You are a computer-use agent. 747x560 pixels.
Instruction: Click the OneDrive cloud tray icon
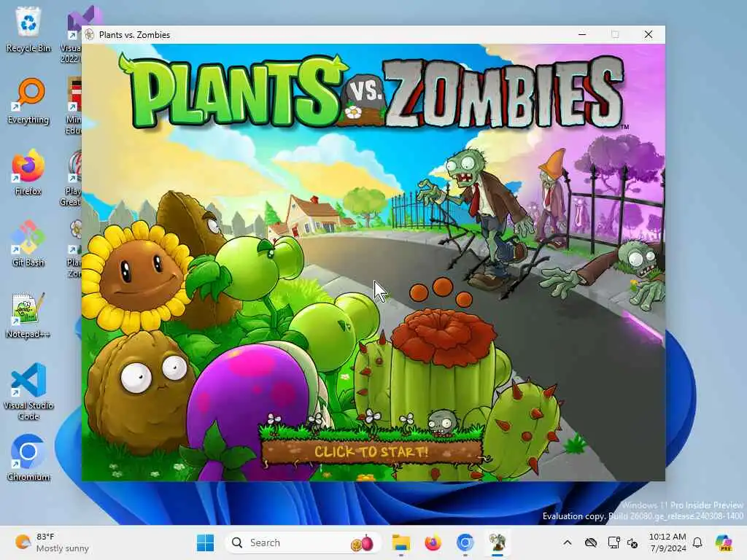(591, 542)
